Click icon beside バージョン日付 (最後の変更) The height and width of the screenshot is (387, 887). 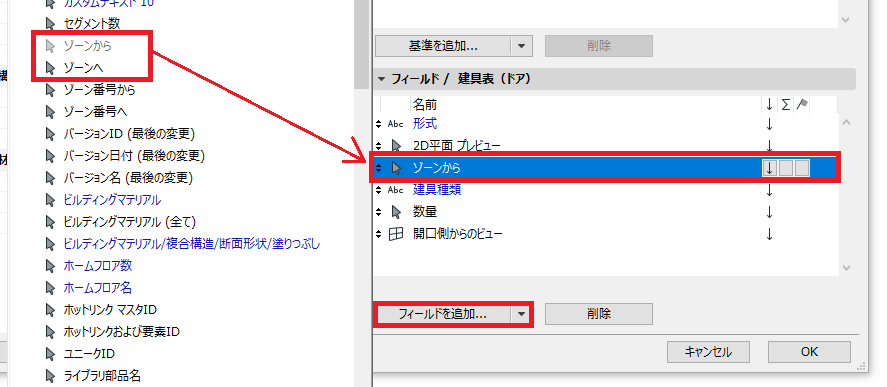pyautogui.click(x=50, y=156)
